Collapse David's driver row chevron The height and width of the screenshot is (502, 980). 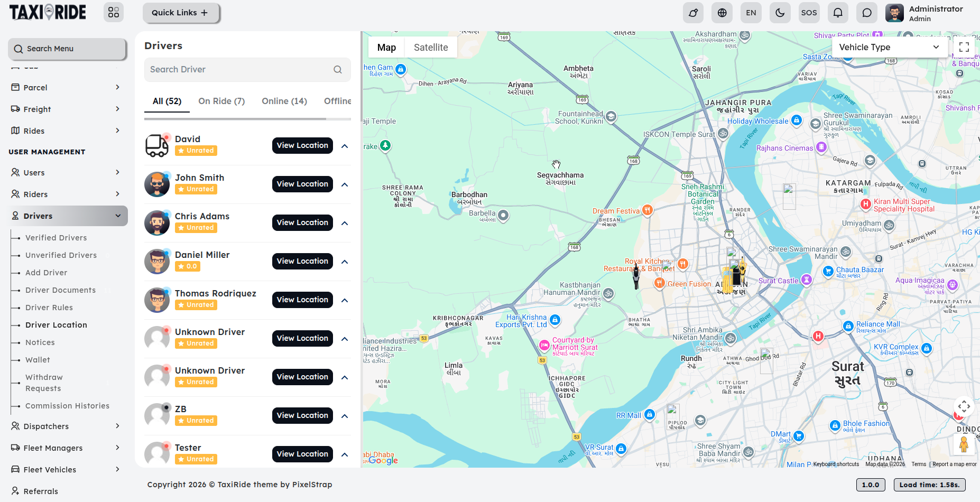(x=345, y=146)
